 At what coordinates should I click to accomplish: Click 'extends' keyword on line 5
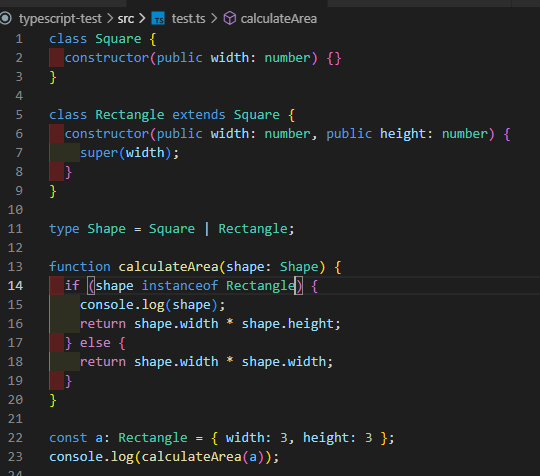pos(199,115)
